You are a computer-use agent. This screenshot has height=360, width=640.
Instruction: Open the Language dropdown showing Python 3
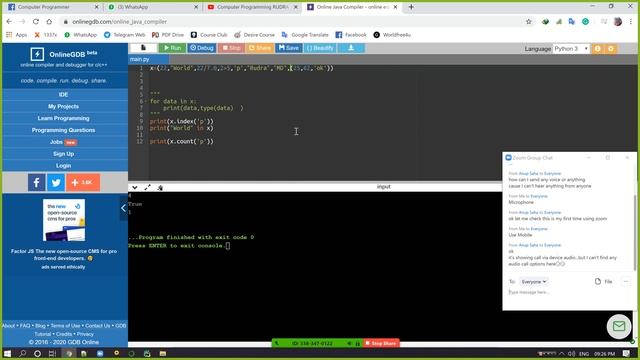click(x=571, y=49)
